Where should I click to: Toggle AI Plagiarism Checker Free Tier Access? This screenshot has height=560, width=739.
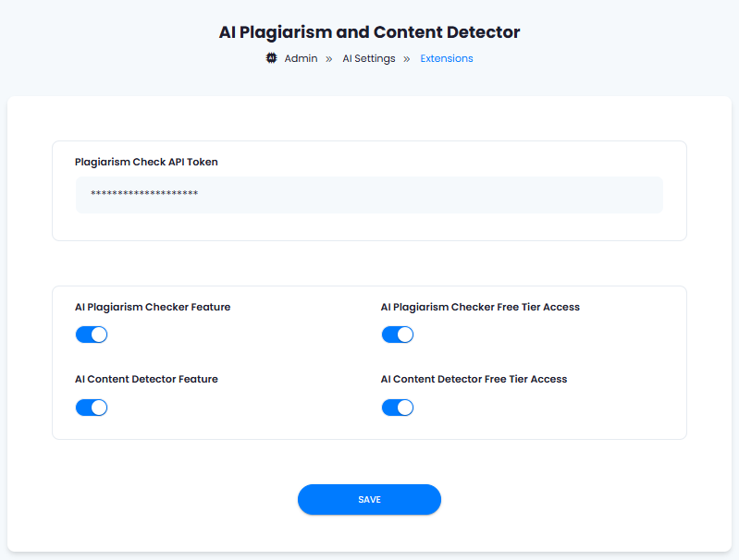398,335
